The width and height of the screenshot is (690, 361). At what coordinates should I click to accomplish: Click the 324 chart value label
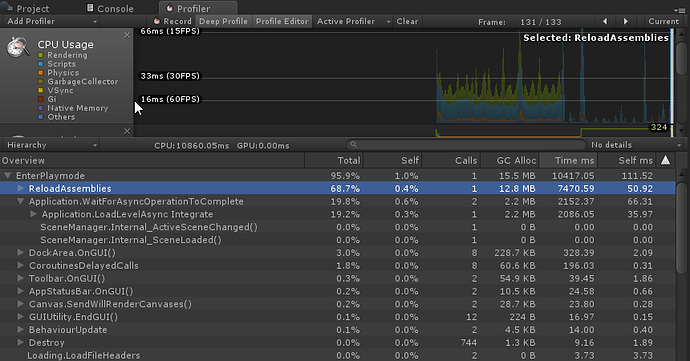(x=659, y=128)
